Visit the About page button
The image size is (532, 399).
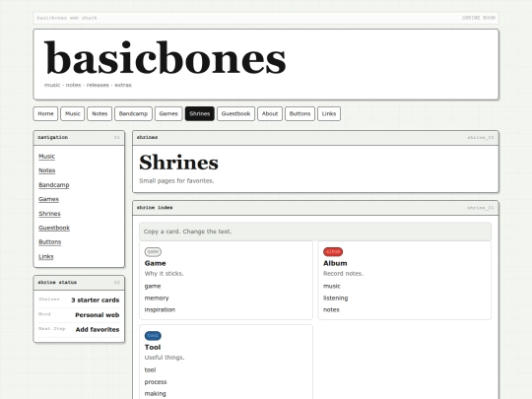click(x=270, y=113)
